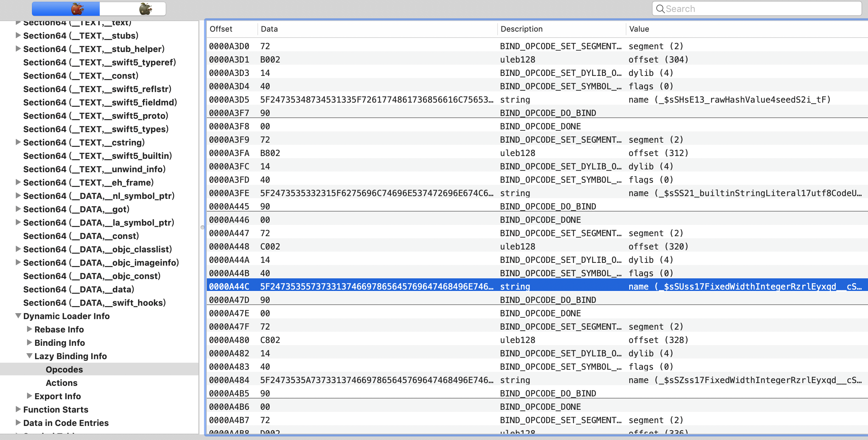Viewport: 868px width, 440px height.
Task: Click the Value column header
Action: pyautogui.click(x=639, y=29)
